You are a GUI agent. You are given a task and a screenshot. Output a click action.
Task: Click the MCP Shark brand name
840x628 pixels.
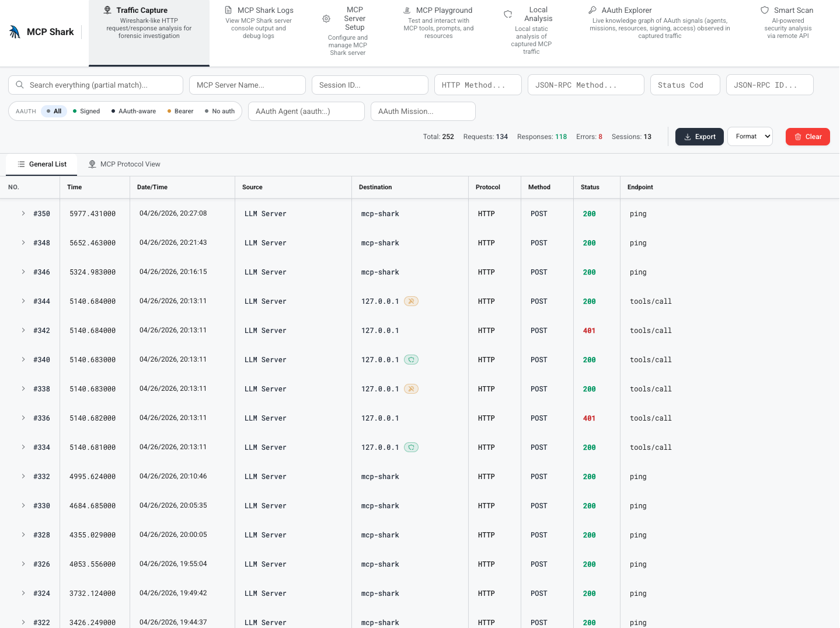(x=50, y=32)
